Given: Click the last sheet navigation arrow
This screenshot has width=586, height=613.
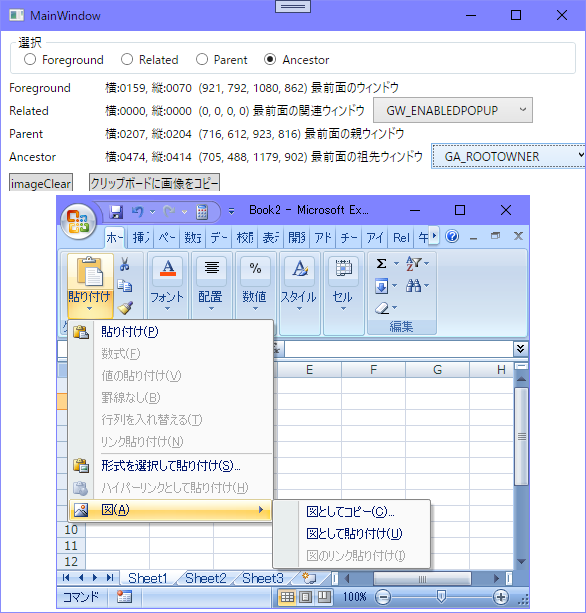Looking at the screenshot, I should tap(110, 578).
